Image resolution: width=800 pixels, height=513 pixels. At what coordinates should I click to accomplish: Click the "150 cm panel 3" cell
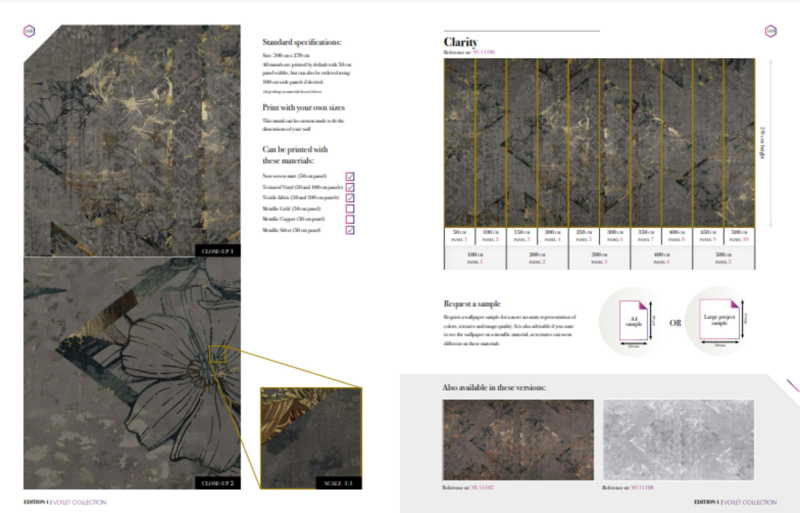[521, 236]
